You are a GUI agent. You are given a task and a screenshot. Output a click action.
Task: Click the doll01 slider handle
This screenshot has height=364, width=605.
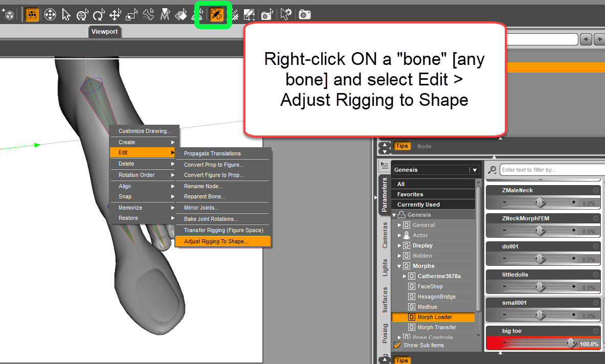(540, 258)
